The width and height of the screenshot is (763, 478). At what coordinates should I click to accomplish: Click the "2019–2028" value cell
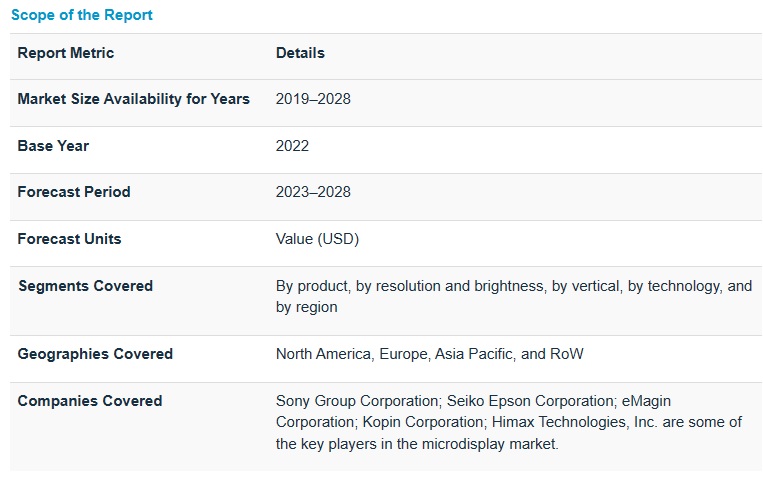(313, 99)
